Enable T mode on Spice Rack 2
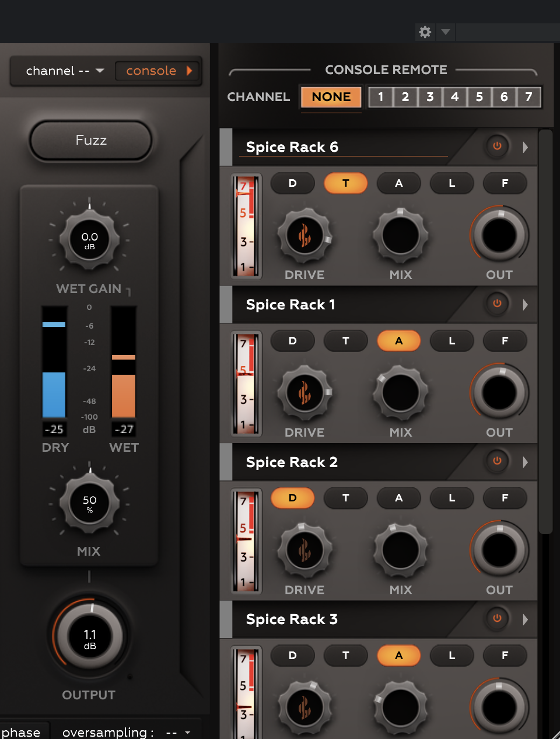This screenshot has width=560, height=739. (x=346, y=498)
